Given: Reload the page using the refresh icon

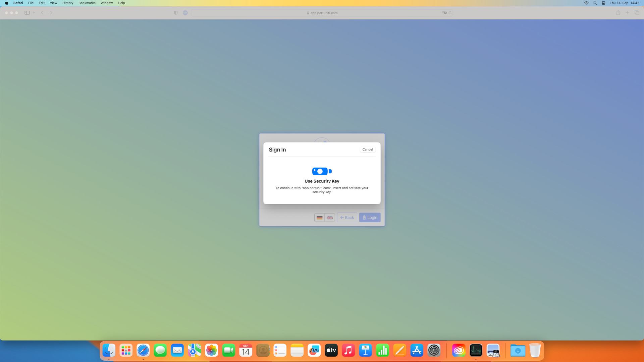Looking at the screenshot, I should (x=450, y=13).
